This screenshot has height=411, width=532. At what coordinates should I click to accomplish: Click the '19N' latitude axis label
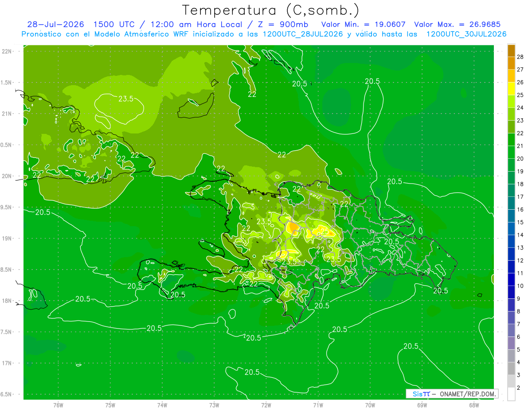pyautogui.click(x=7, y=239)
